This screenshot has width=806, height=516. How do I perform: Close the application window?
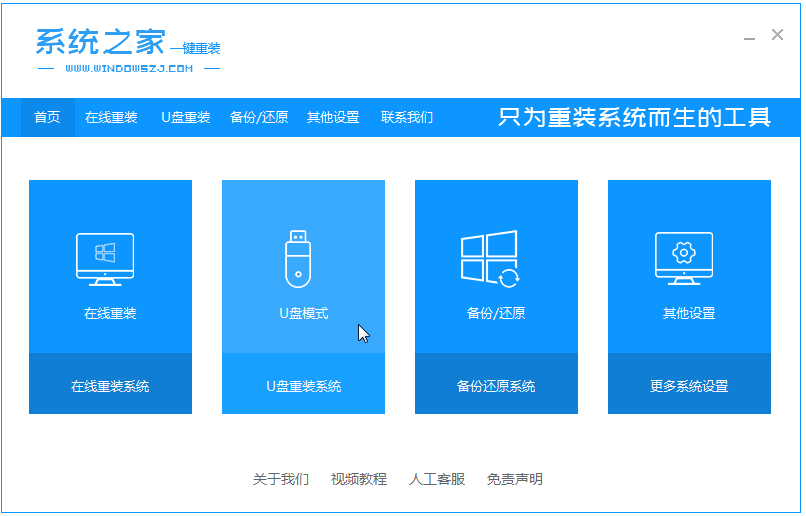coord(777,34)
